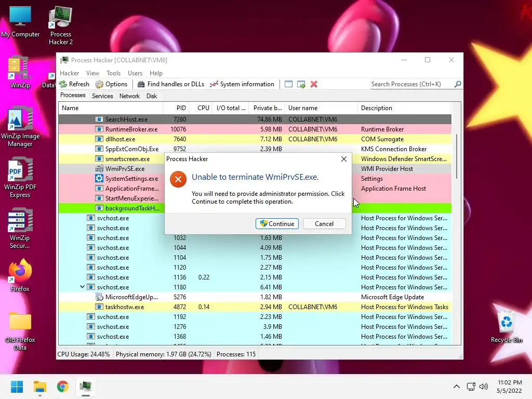532x399 pixels.
Task: Sort by the Private bytes column header
Action: click(x=267, y=108)
